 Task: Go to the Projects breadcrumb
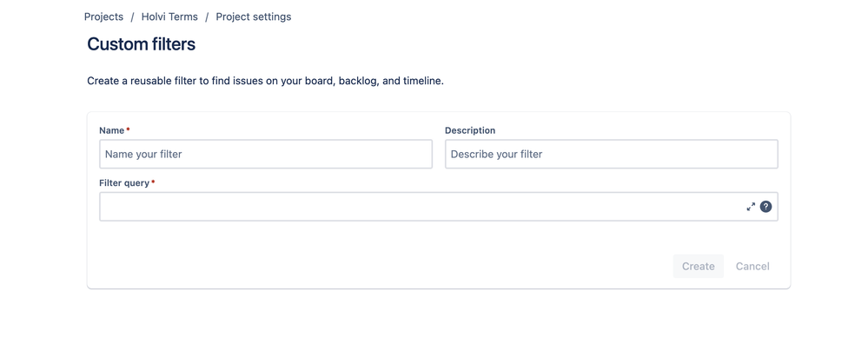coord(103,17)
